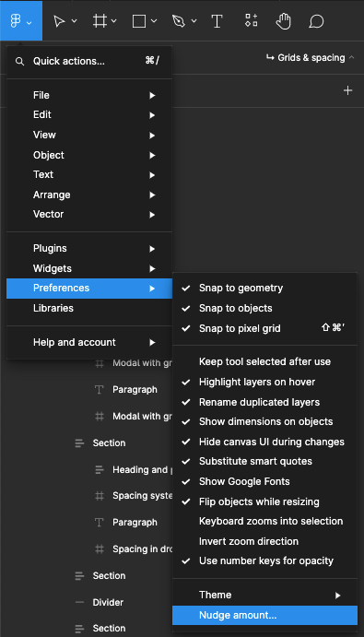
Task: Click frame icon of Spacing syste layer
Action: (100, 496)
